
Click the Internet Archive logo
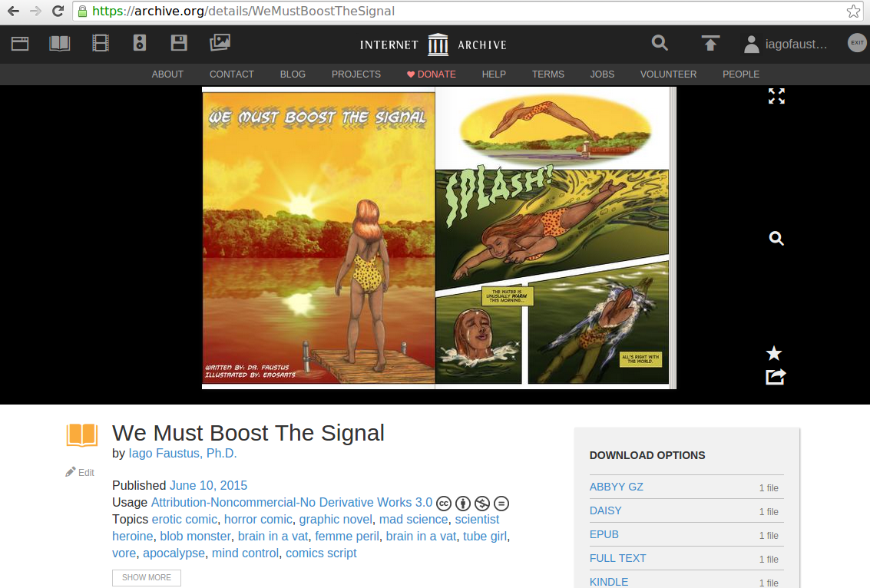pos(433,45)
